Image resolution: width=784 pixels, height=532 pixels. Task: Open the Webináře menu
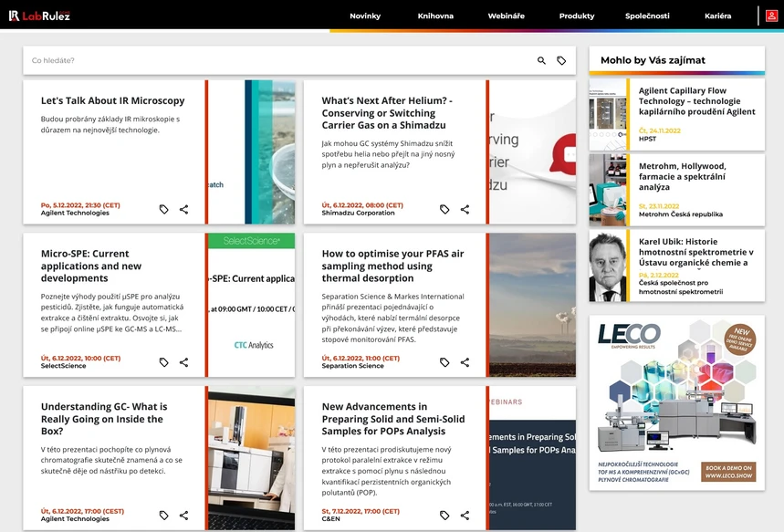pyautogui.click(x=505, y=16)
